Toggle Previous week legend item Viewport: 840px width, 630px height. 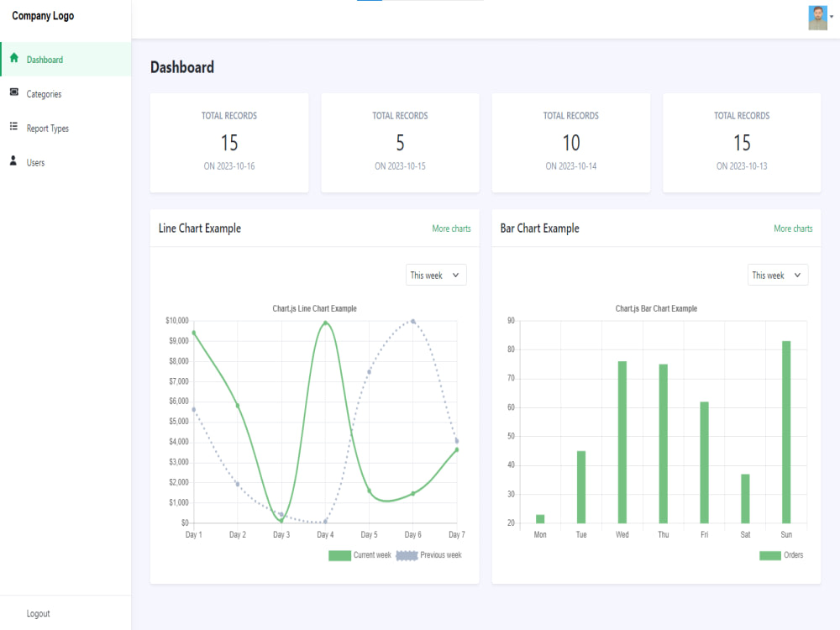(x=428, y=555)
